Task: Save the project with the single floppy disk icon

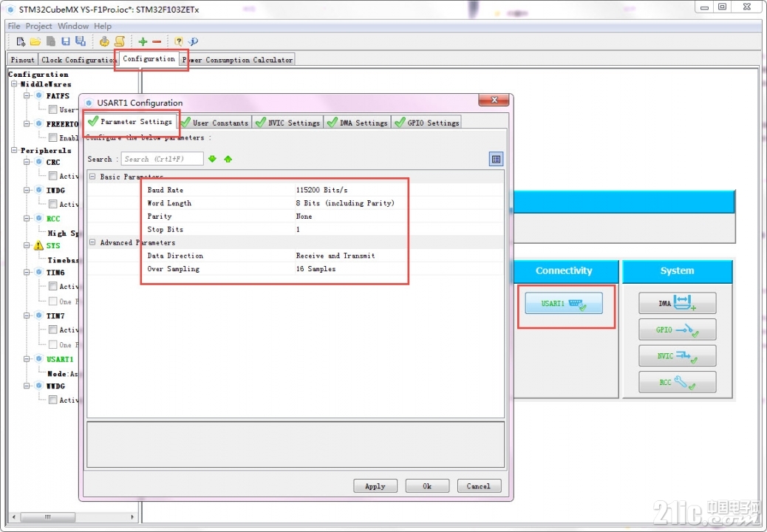Action: (x=66, y=41)
